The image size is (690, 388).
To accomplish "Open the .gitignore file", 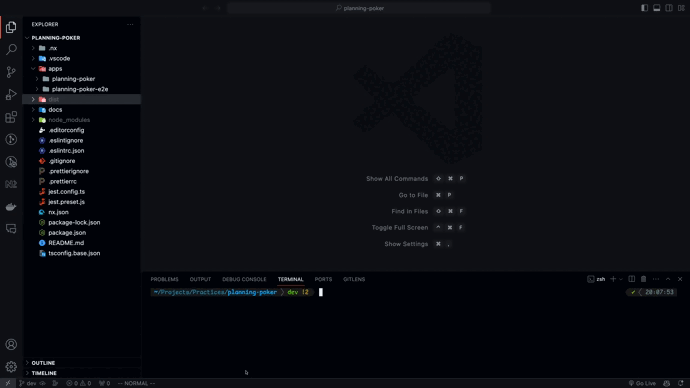I will (82, 161).
